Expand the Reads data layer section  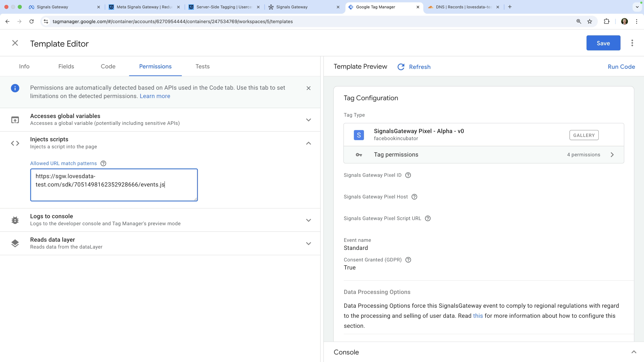click(309, 243)
